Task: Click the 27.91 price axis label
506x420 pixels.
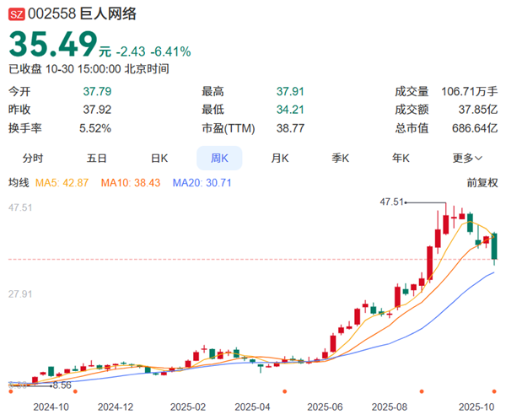Action: point(20,294)
